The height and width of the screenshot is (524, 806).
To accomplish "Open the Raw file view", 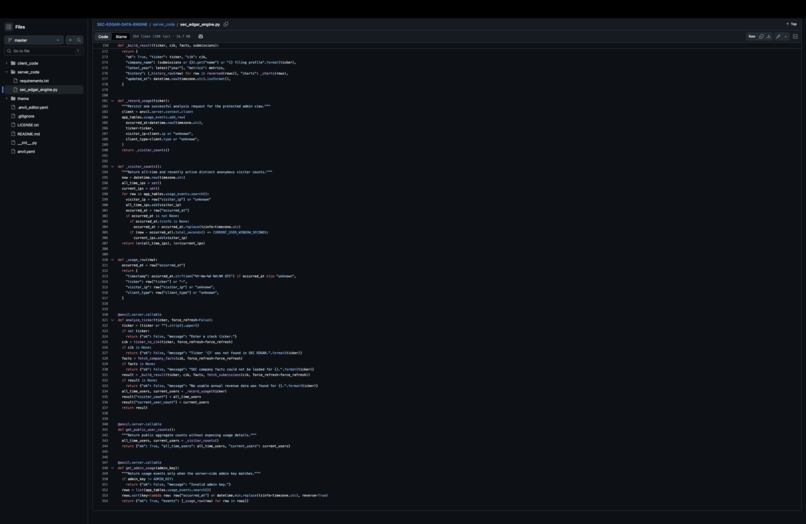I will 752,37.
